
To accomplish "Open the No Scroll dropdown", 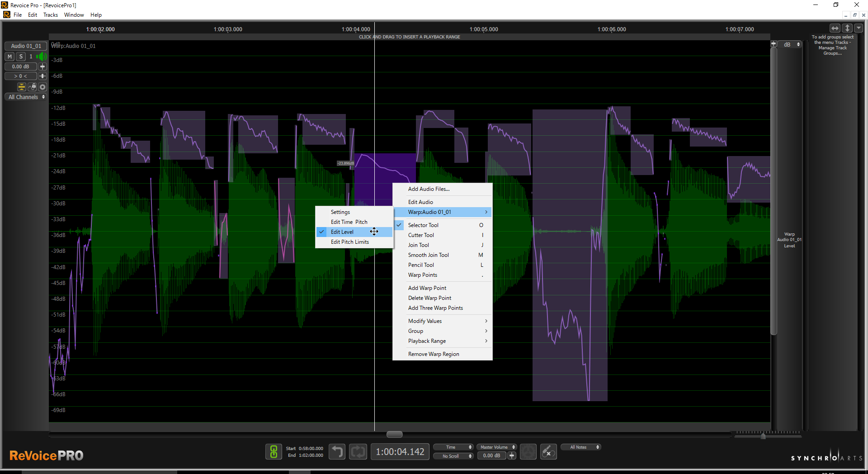I will (453, 456).
